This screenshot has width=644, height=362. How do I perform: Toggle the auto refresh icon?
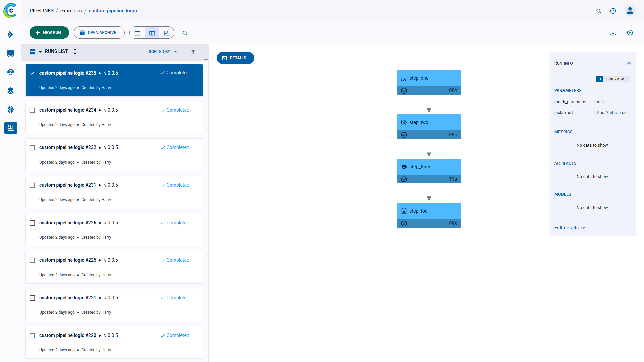pos(630,33)
